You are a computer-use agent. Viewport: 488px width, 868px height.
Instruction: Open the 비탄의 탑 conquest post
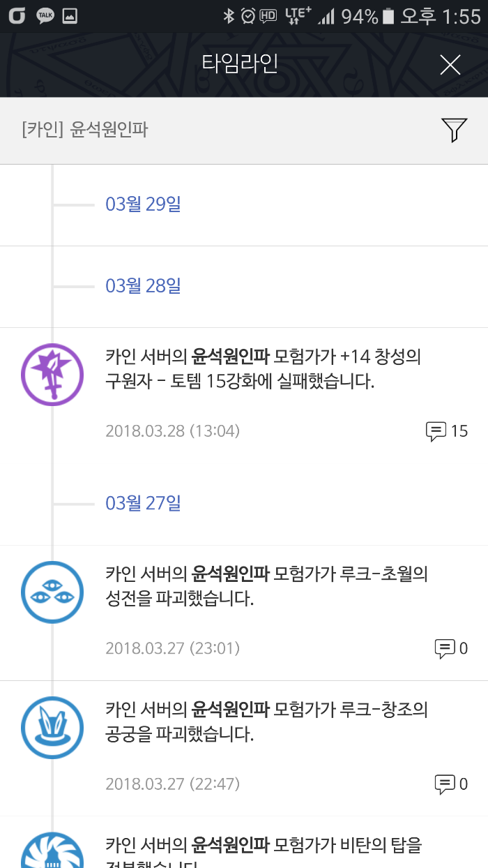pyautogui.click(x=264, y=847)
